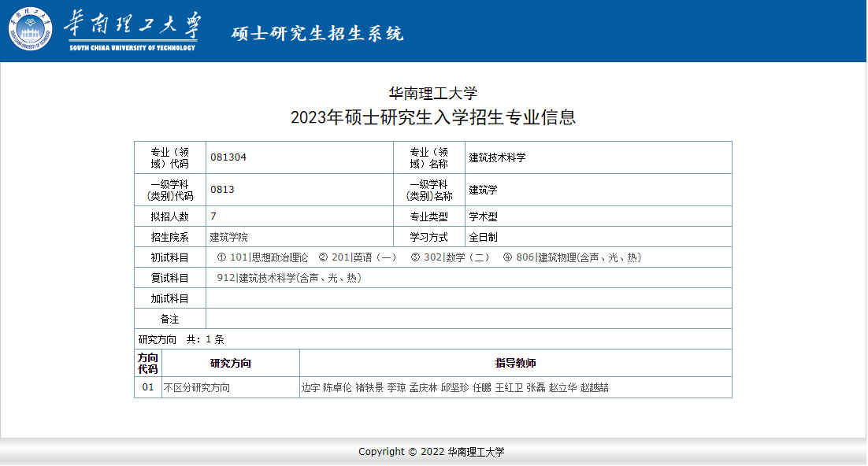The image size is (868, 466).
Task: Click the study mode 全日制
Action: 483,237
